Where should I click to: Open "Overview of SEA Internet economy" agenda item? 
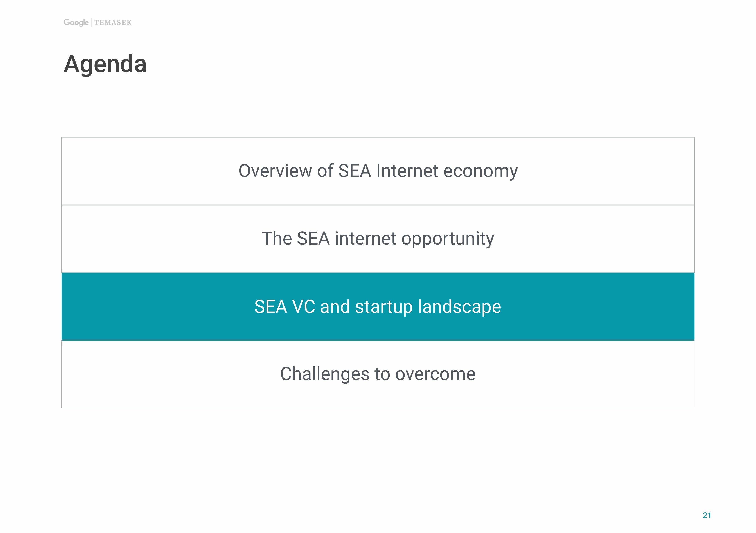(x=378, y=171)
